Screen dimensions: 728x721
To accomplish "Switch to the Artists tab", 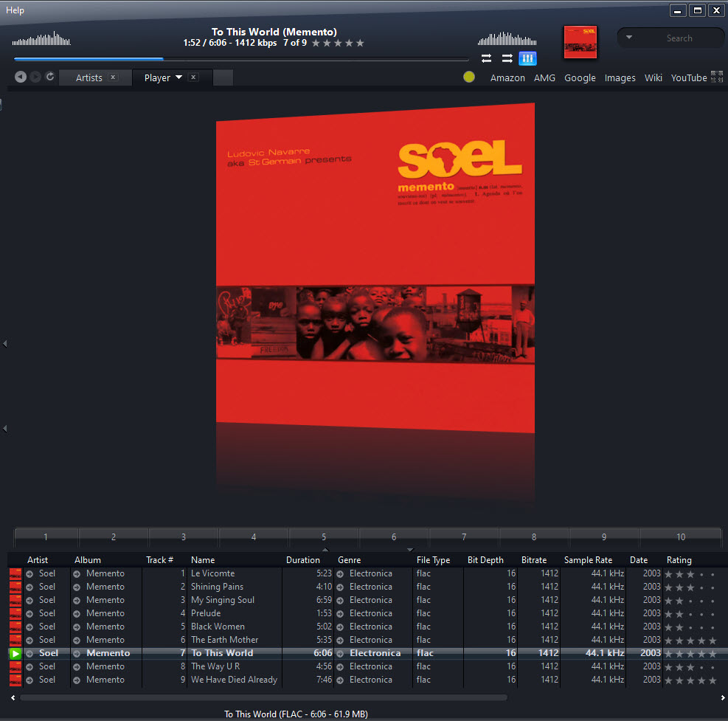I will tap(89, 77).
